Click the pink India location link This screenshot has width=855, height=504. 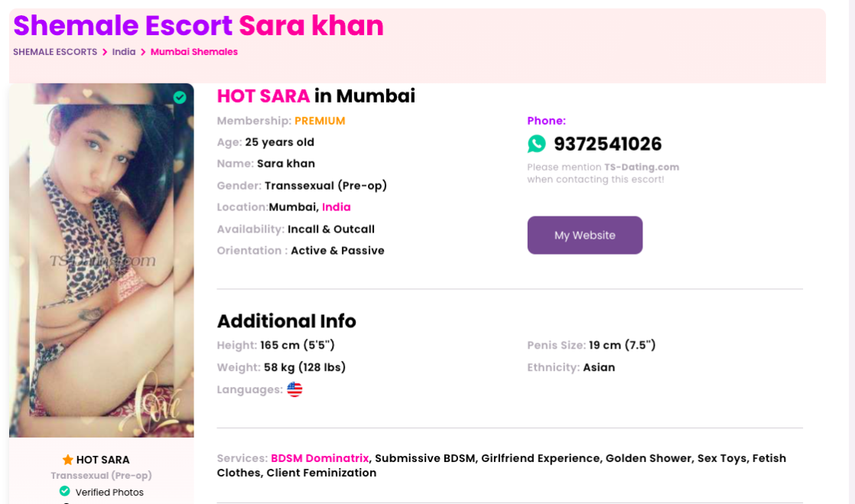336,207
